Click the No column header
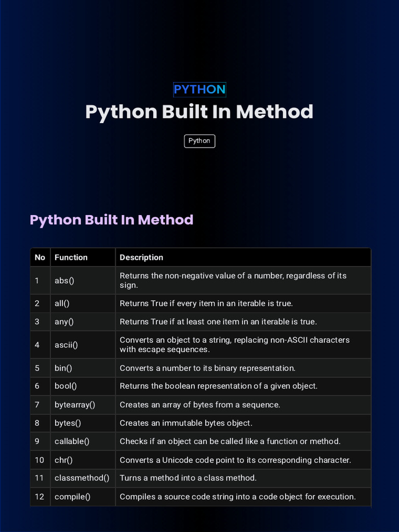 point(40,257)
